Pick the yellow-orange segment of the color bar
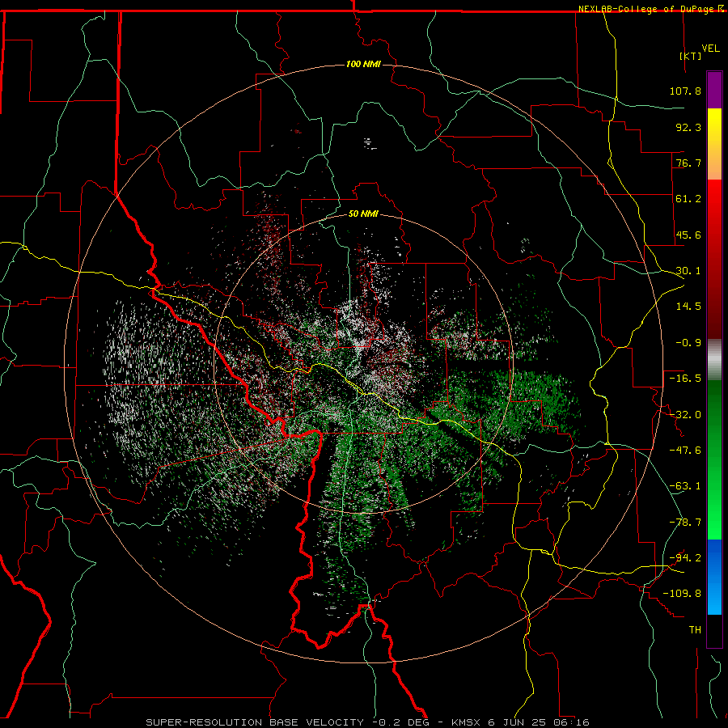 tap(714, 144)
